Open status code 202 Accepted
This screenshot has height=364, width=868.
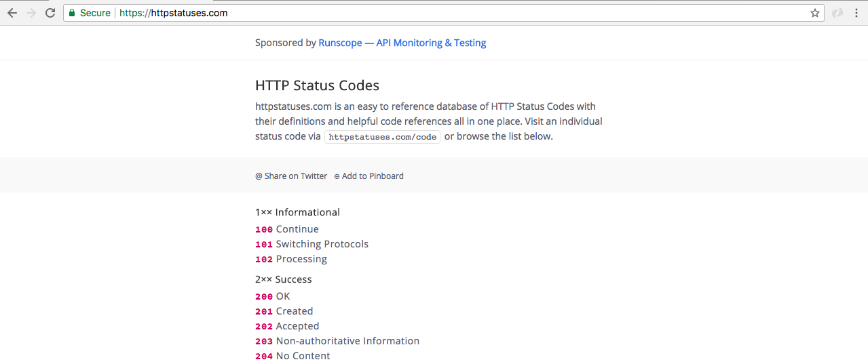tap(287, 326)
